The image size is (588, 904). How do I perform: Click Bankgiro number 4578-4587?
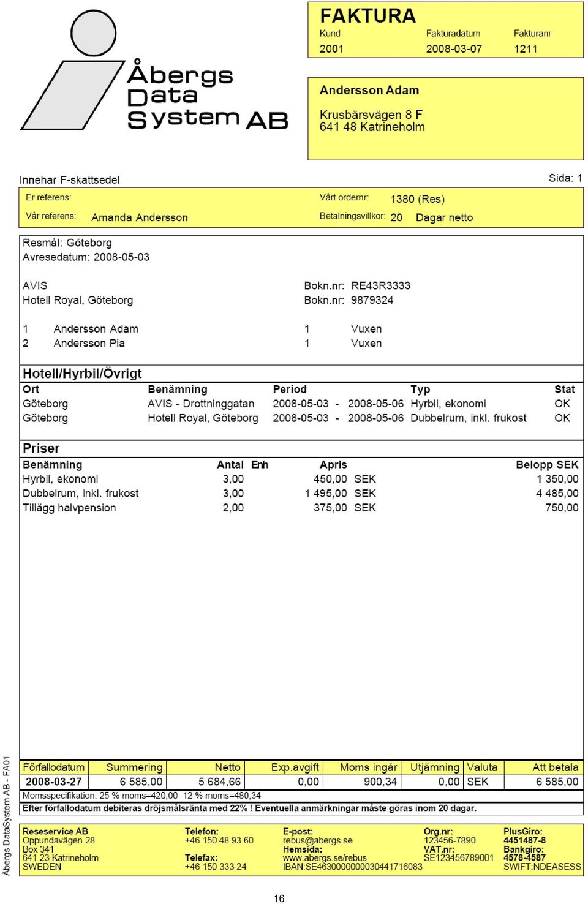pyautogui.click(x=524, y=858)
